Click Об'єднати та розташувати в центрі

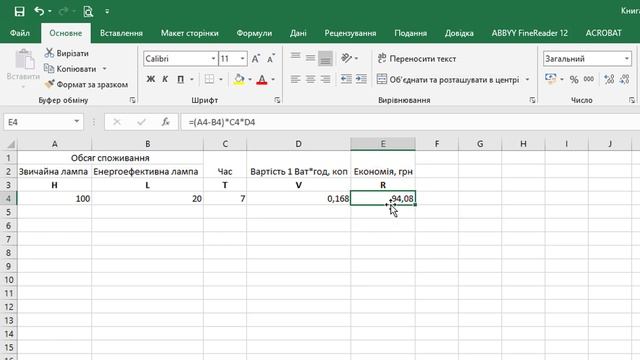(448, 79)
